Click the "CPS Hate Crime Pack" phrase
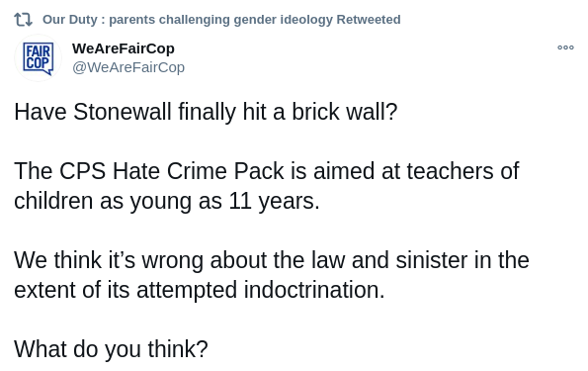 click(171, 171)
